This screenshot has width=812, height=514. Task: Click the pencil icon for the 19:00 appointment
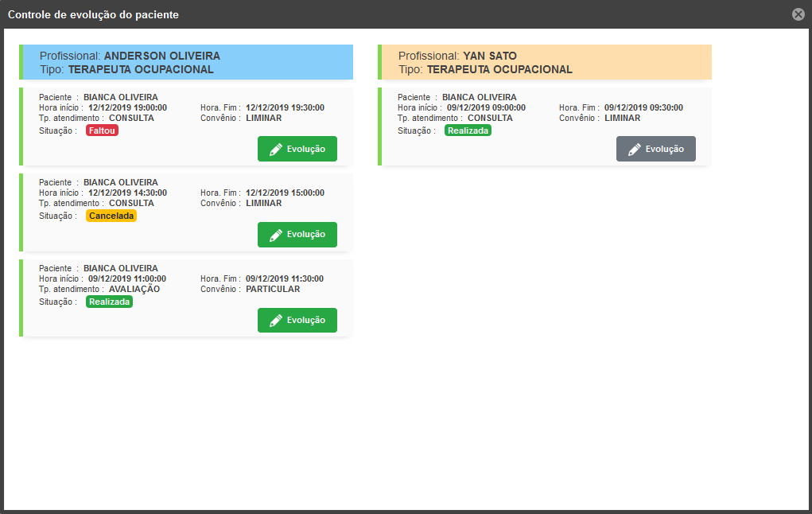(276, 149)
